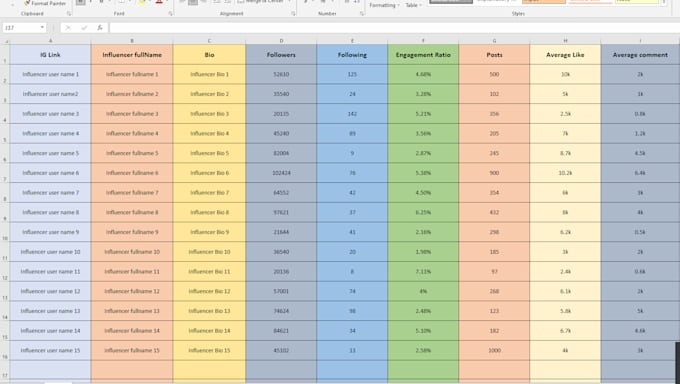Select Average comment cell for Influencer fullname 3
The height and width of the screenshot is (384, 680).
click(x=640, y=114)
